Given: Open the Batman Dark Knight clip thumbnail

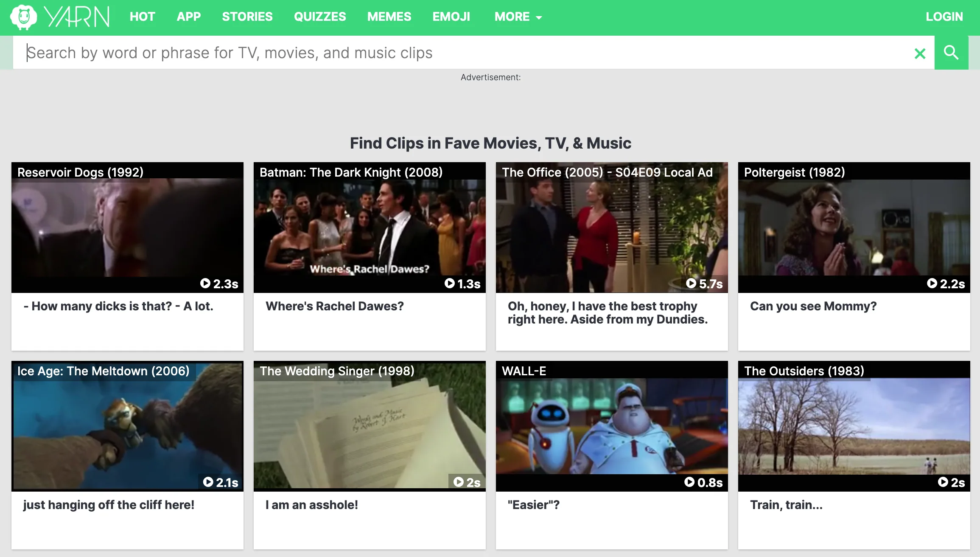Looking at the screenshot, I should (370, 228).
